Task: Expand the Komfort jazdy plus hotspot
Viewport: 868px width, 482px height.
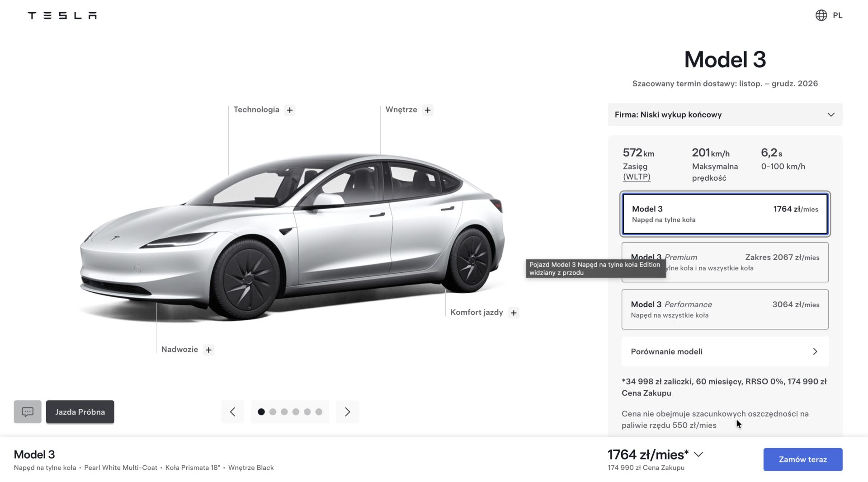Action: (x=514, y=313)
